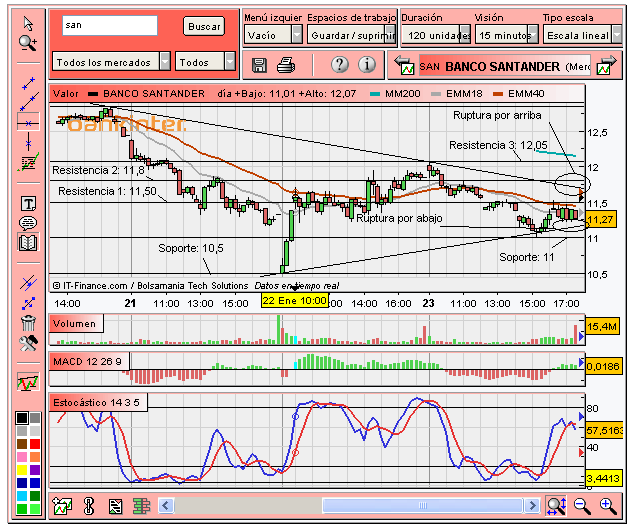Click the '22 Ene 10:00' time marker
Viewport: 632px width, 528px height.
295,301
